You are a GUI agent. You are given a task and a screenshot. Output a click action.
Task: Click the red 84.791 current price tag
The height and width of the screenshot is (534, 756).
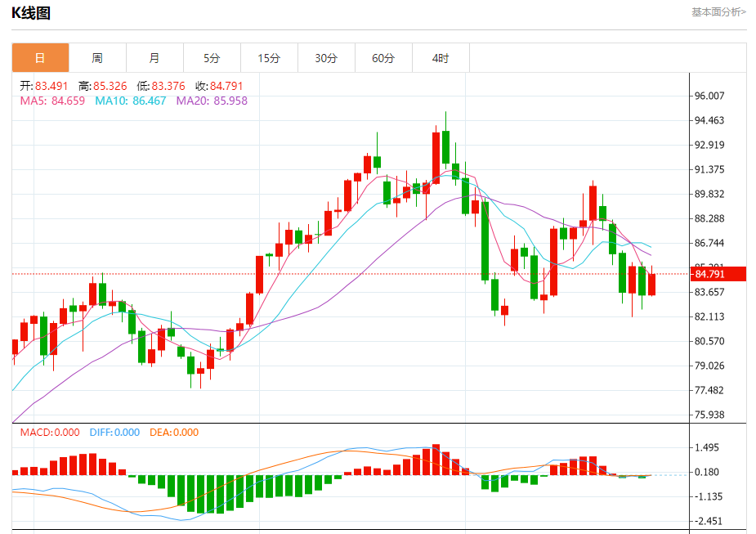pos(718,274)
